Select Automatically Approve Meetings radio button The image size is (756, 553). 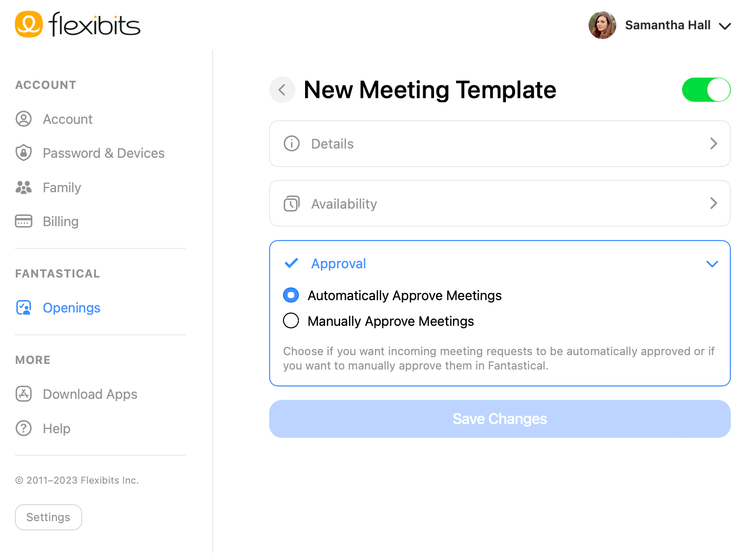point(291,295)
